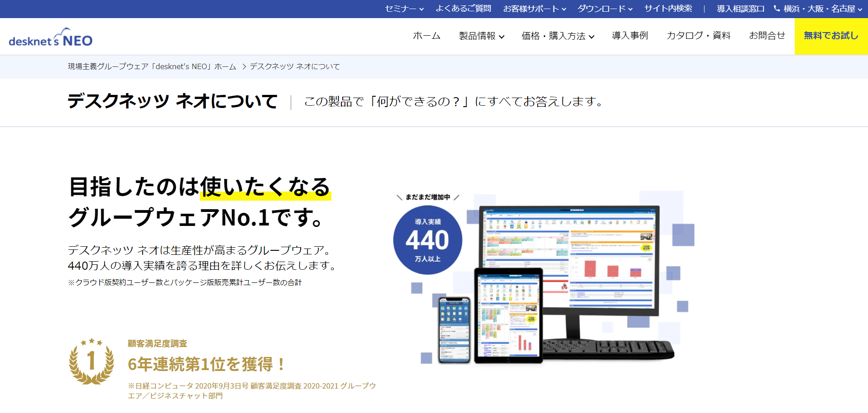
Task: Click the ※クラウド版契約ユーザー数 footnote text
Action: pyautogui.click(x=185, y=282)
